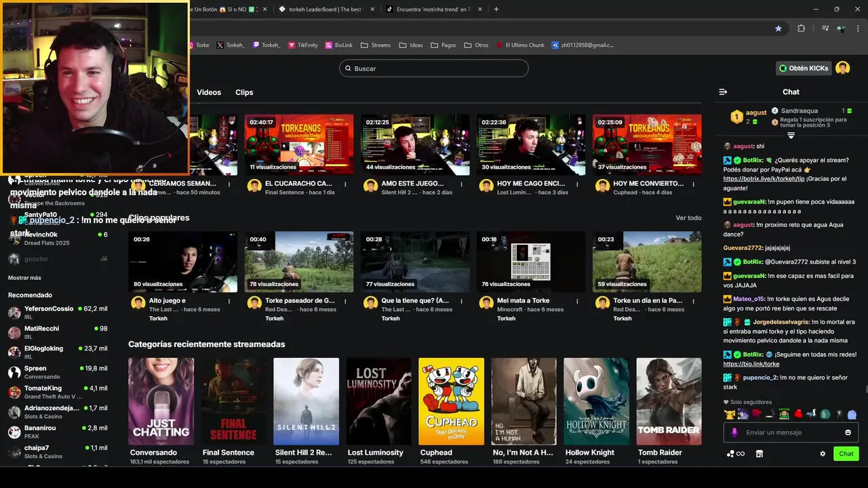The width and height of the screenshot is (868, 488).
Task: Open the botrix.live tip link in chat
Action: [764, 179]
